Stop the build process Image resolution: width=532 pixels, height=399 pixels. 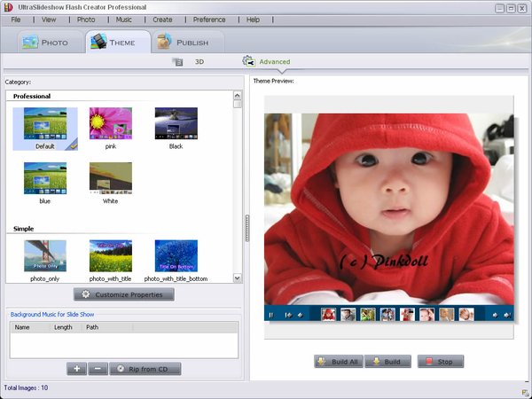pyautogui.click(x=440, y=362)
